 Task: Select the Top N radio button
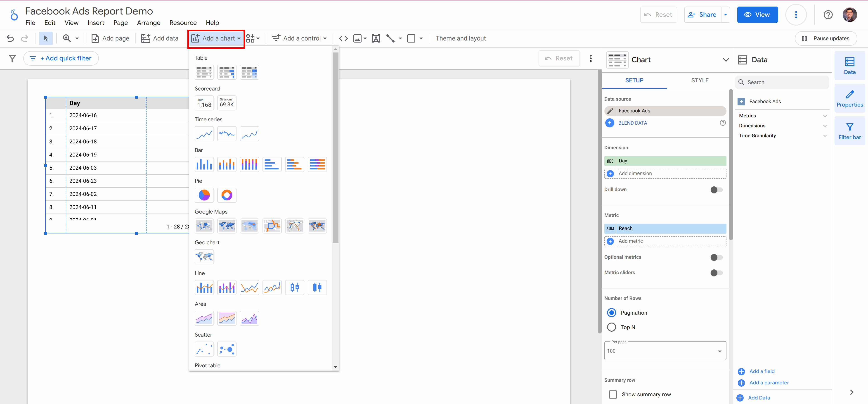(x=611, y=327)
